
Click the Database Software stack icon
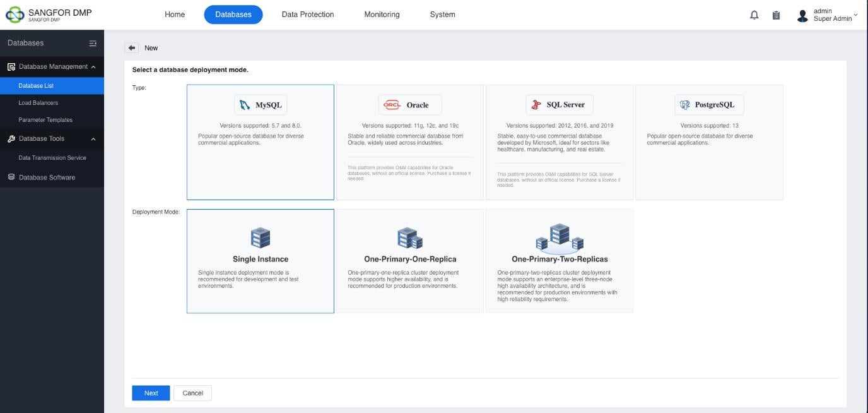click(x=11, y=177)
